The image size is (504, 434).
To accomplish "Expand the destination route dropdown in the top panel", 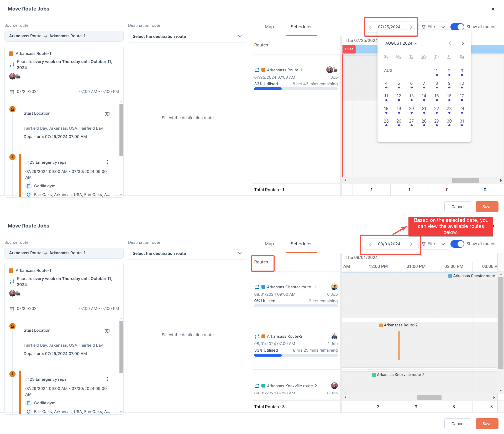I will point(187,36).
